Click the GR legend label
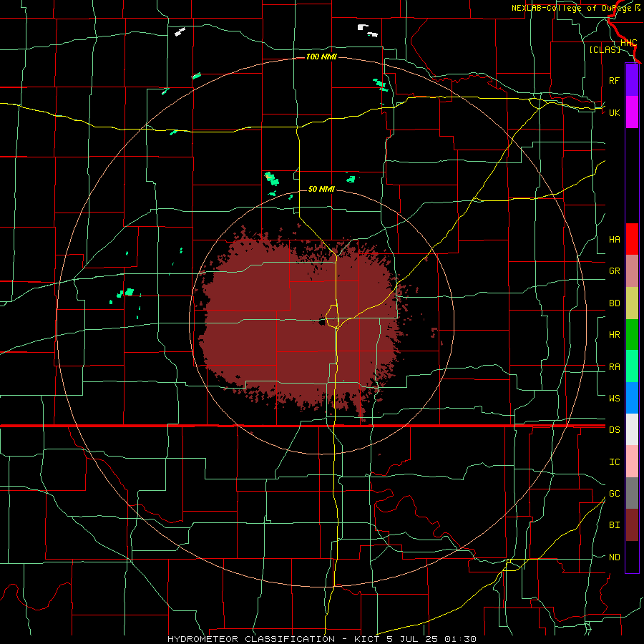 tap(614, 271)
